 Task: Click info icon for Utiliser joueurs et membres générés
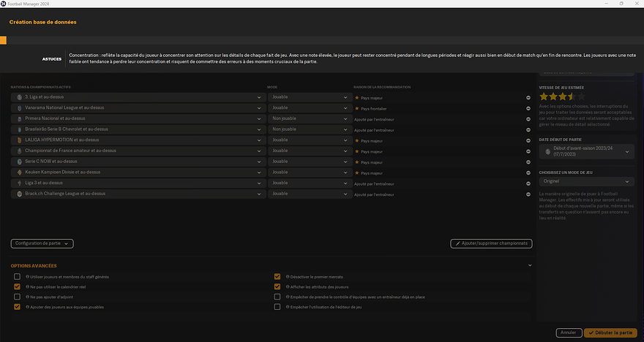click(28, 277)
